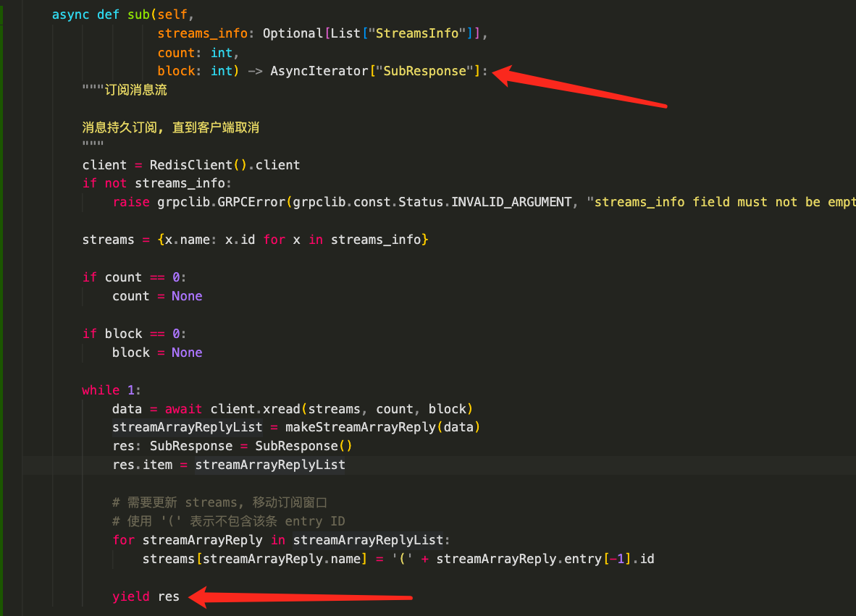This screenshot has width=856, height=616.
Task: Click the "yield" keyword
Action: (131, 596)
